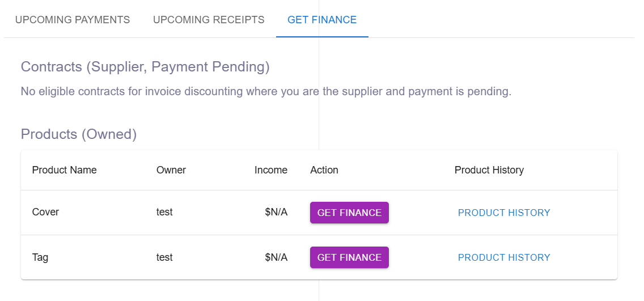Click the Products (Owned) heading
Viewport: 644px width, 301px height.
79,134
